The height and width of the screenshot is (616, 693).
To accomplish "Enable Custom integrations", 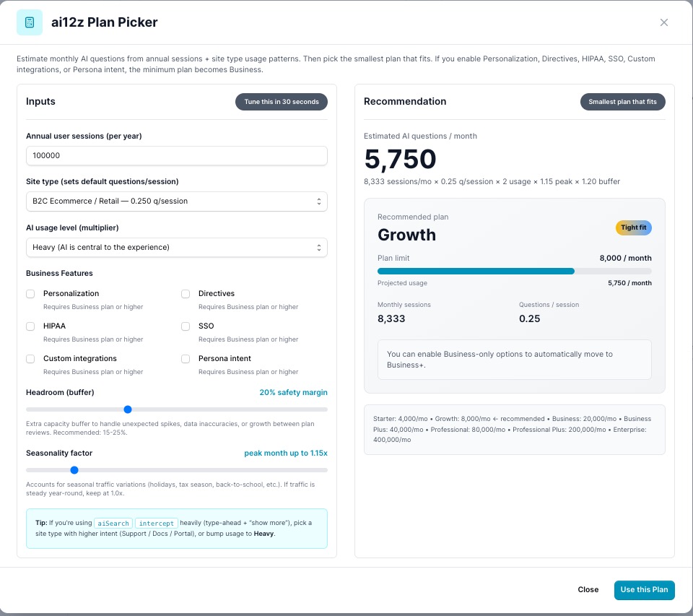I will pyautogui.click(x=30, y=359).
